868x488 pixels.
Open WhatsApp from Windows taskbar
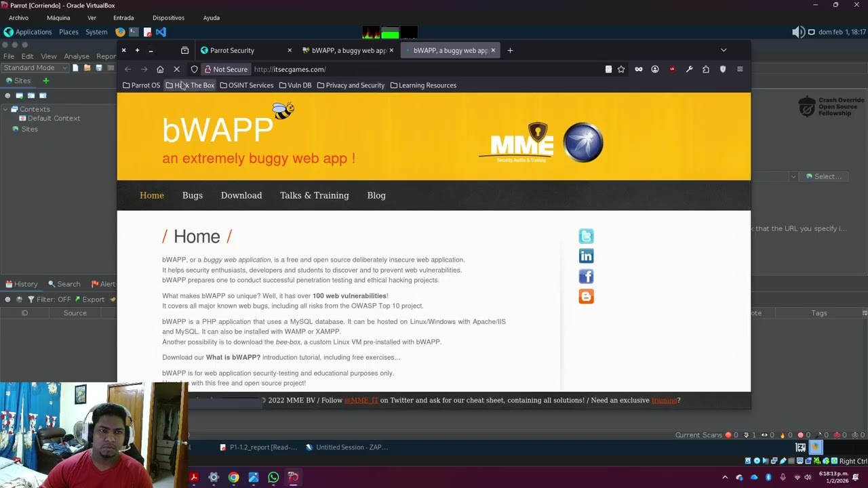point(273,477)
